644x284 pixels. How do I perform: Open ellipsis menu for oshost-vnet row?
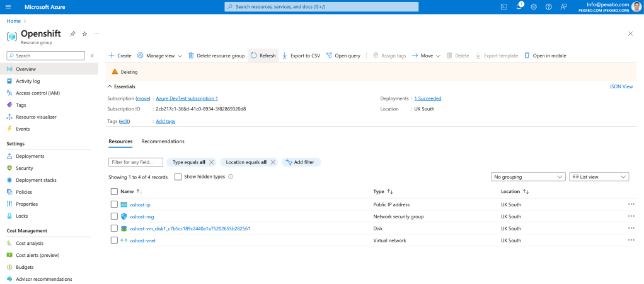point(631,240)
